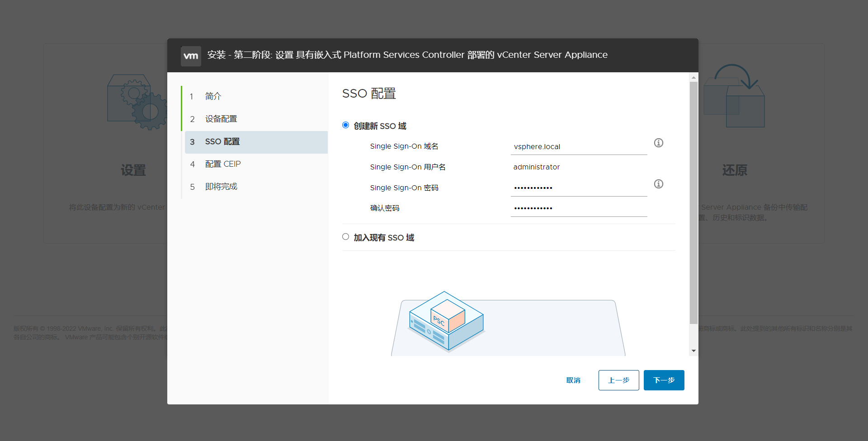This screenshot has height=441, width=868.
Task: Click the gears Setup icon in background page
Action: point(137,102)
